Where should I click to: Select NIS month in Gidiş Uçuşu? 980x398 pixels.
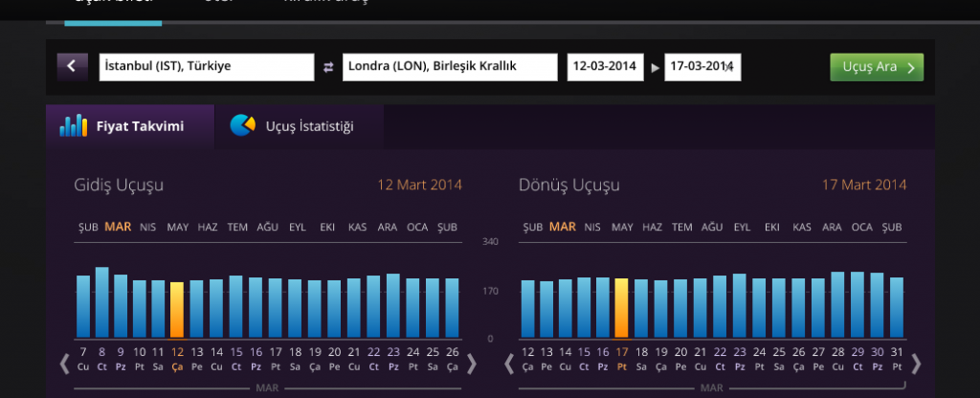click(148, 227)
